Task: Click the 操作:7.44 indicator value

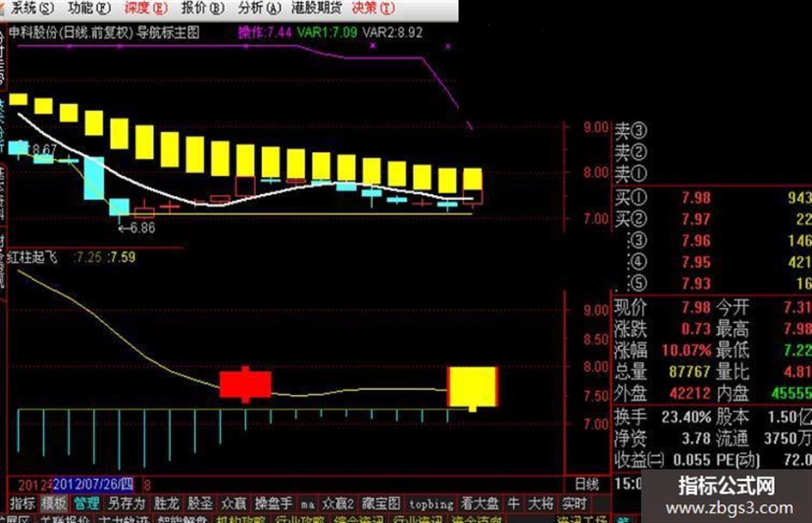Action: point(266,33)
